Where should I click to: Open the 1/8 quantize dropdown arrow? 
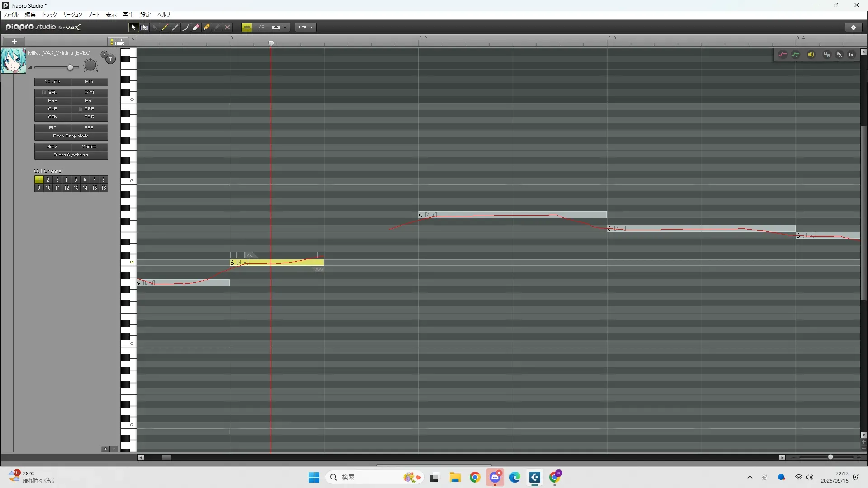tap(285, 28)
